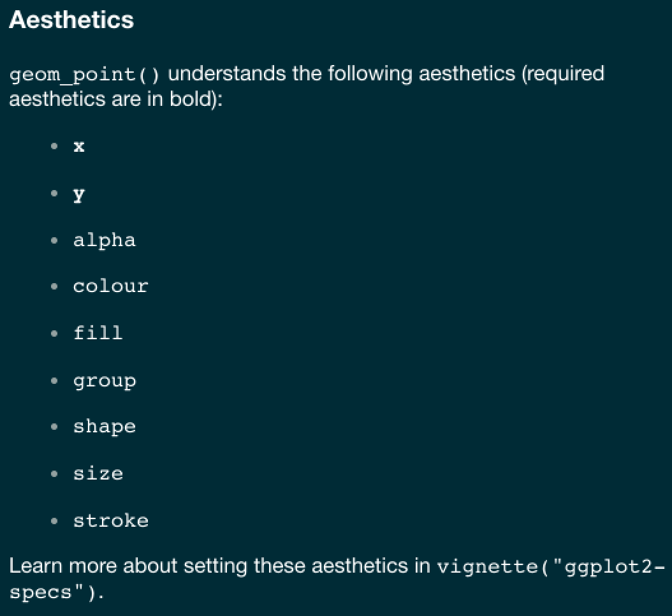Image resolution: width=672 pixels, height=616 pixels.
Task: Click the size aesthetic entry
Action: [x=98, y=474]
